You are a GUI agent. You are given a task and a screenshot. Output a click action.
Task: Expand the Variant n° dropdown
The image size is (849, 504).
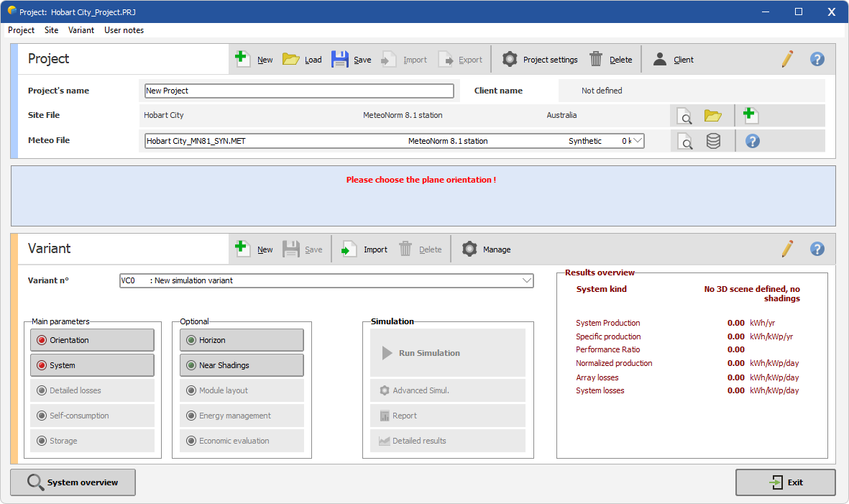[526, 280]
